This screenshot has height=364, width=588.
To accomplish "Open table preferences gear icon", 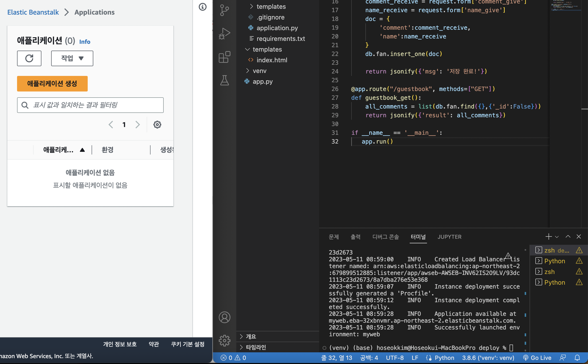I will [157, 125].
